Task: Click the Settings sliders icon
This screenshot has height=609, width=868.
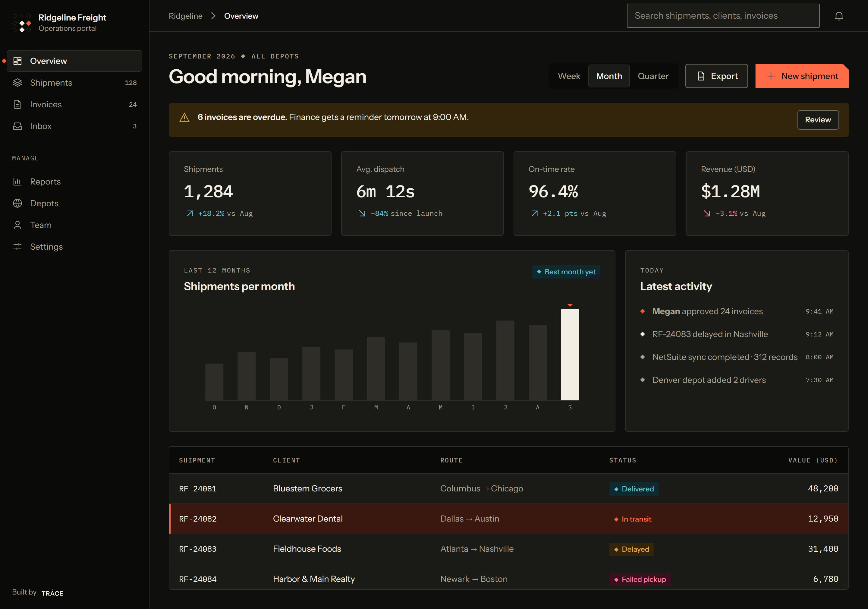Action: click(x=17, y=247)
